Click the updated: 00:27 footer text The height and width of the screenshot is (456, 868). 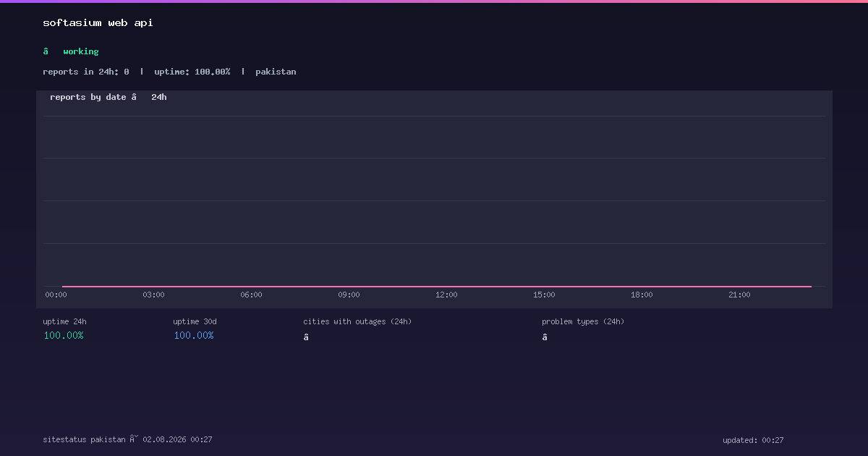click(x=753, y=440)
